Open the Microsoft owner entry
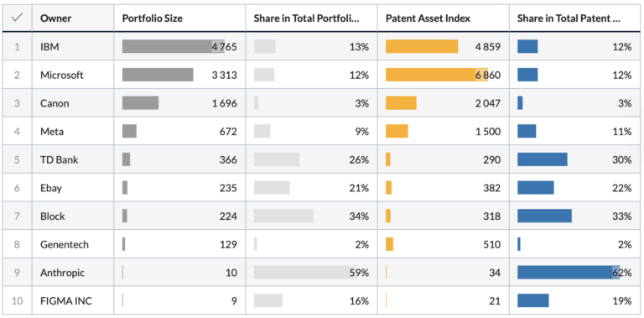The width and height of the screenshot is (644, 318). click(61, 76)
